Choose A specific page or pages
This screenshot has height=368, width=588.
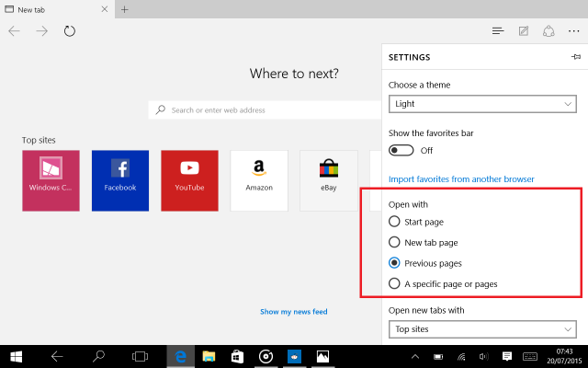395,284
